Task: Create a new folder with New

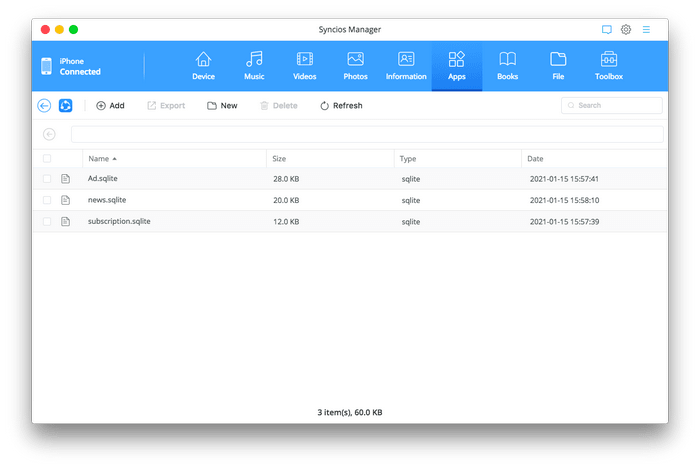Action: pos(222,106)
